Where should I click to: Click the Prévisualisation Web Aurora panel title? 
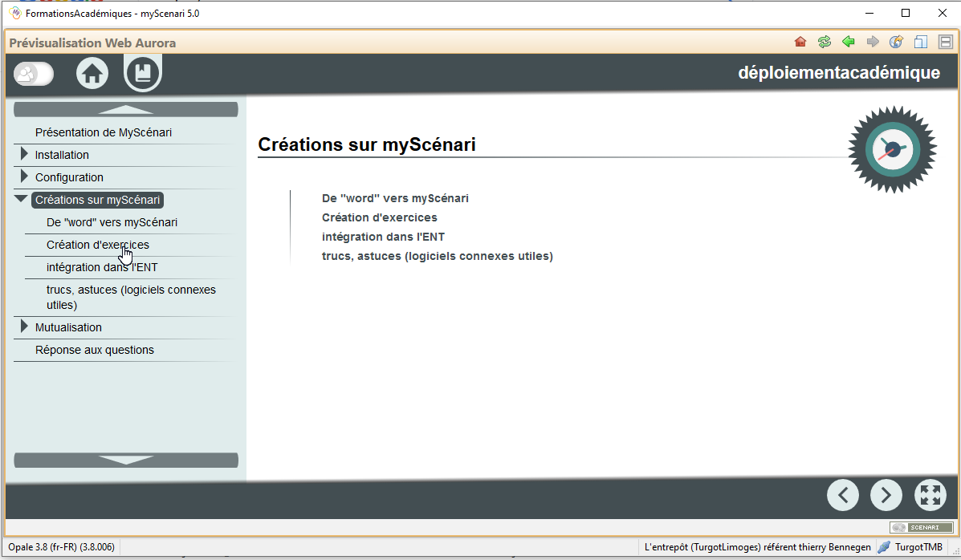[x=92, y=43]
